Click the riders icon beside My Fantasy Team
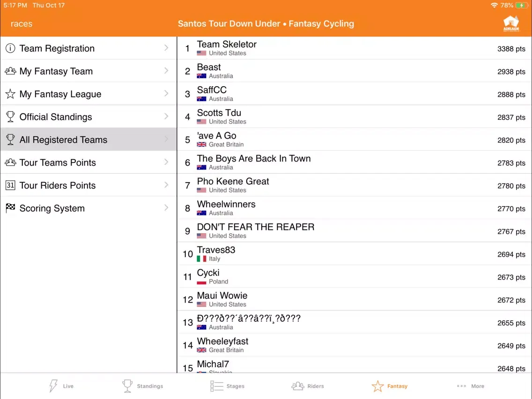 coord(10,71)
